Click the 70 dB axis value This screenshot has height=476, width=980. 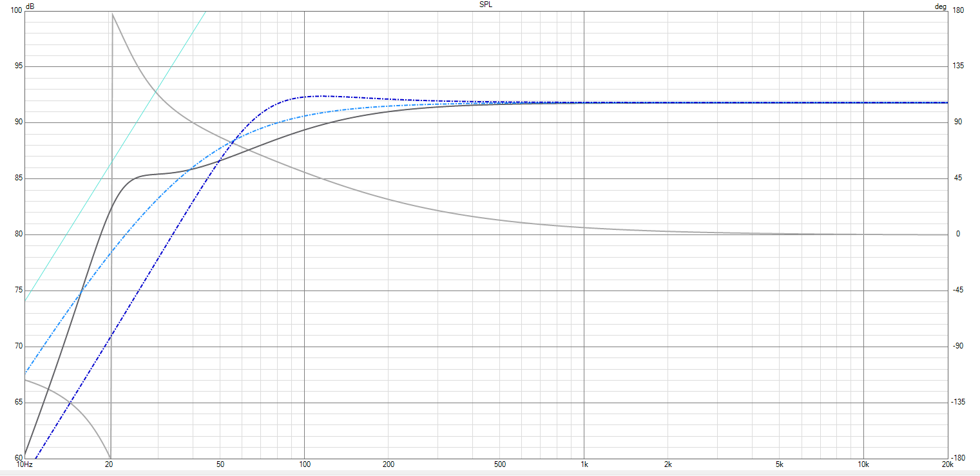pos(19,347)
